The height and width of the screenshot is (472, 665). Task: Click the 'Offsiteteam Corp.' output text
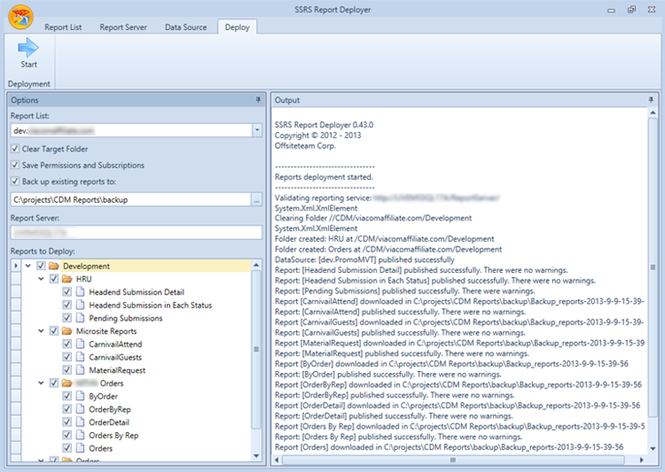pyautogui.click(x=305, y=145)
